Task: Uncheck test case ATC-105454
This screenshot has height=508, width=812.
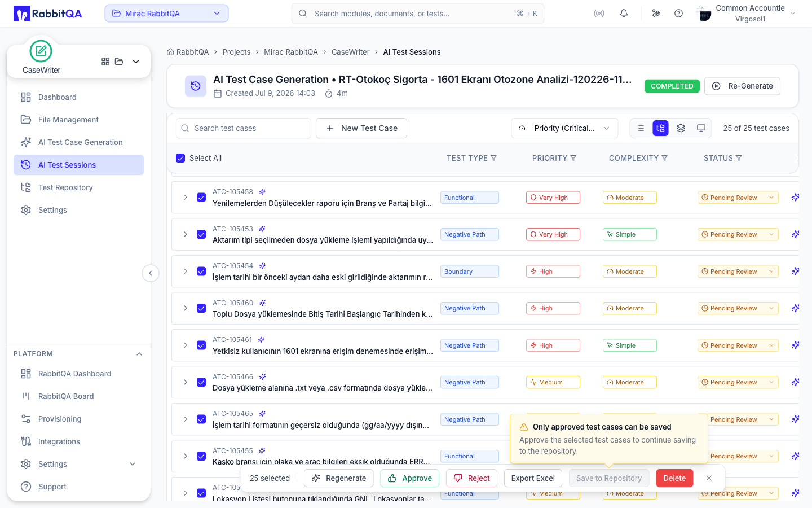Action: click(x=201, y=271)
